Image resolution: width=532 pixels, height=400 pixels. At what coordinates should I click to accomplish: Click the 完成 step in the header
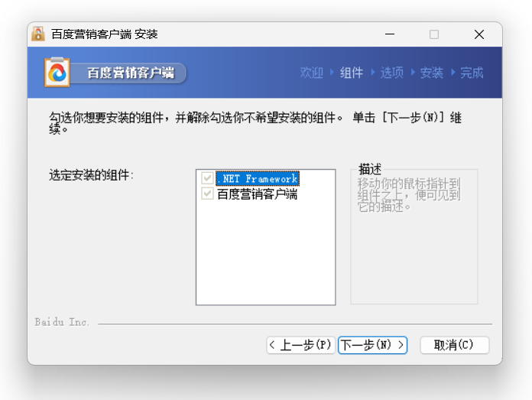click(x=472, y=73)
